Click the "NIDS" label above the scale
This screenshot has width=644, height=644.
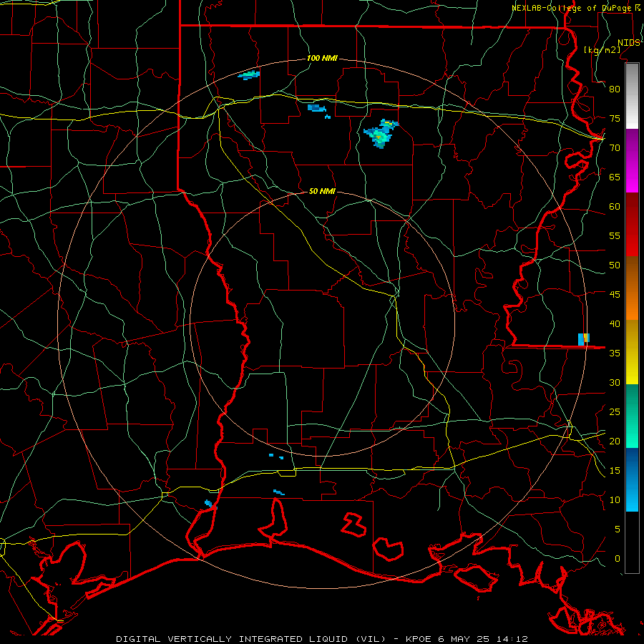tap(629, 42)
